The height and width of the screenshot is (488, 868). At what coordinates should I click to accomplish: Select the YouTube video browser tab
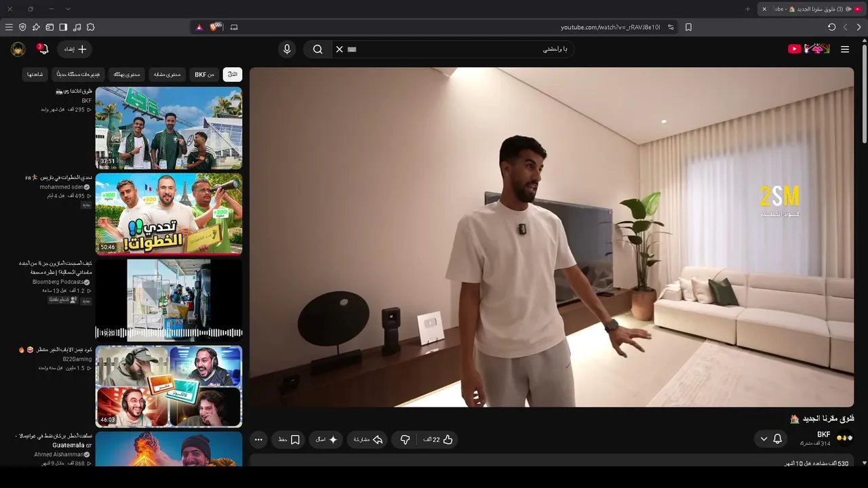click(812, 9)
